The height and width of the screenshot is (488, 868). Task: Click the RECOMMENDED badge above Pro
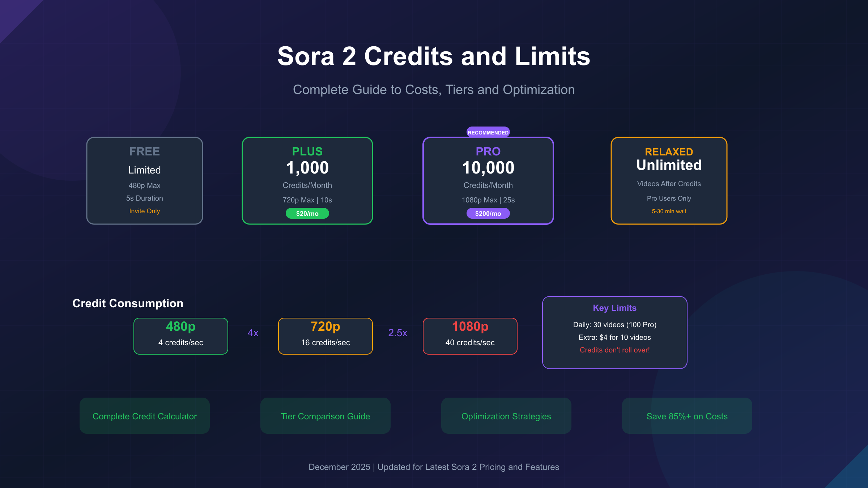click(488, 132)
